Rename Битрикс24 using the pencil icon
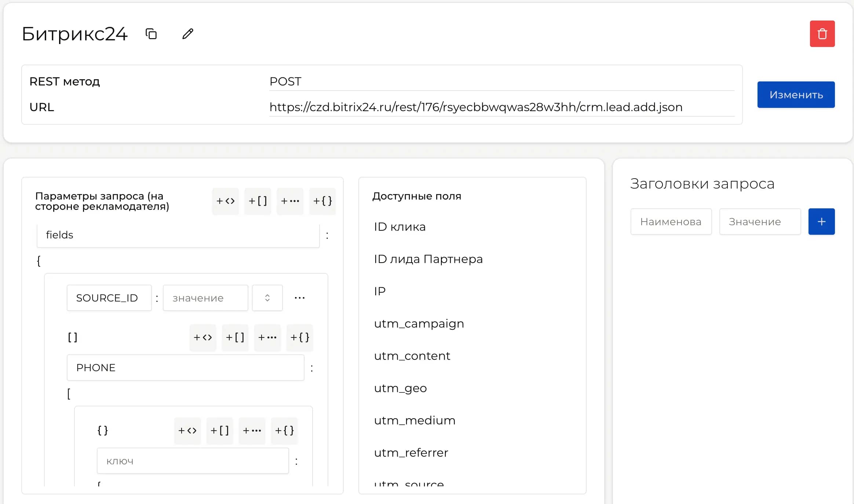Screen dimensions: 854x504 [x=187, y=34]
